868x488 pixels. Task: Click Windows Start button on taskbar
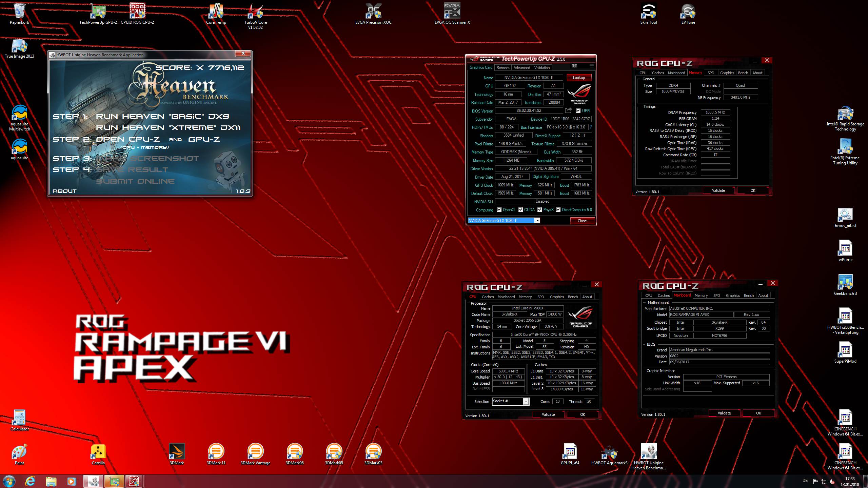coord(8,481)
